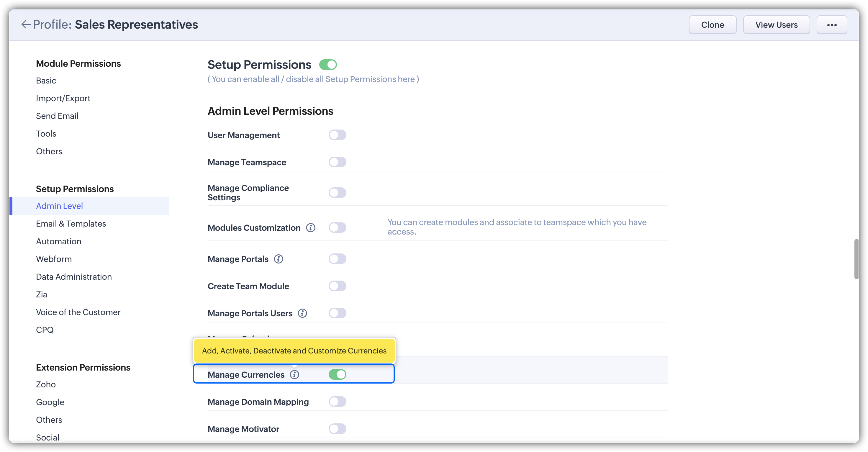Turn on Manage Domain Mapping toggle
The height and width of the screenshot is (452, 868).
coord(337,402)
